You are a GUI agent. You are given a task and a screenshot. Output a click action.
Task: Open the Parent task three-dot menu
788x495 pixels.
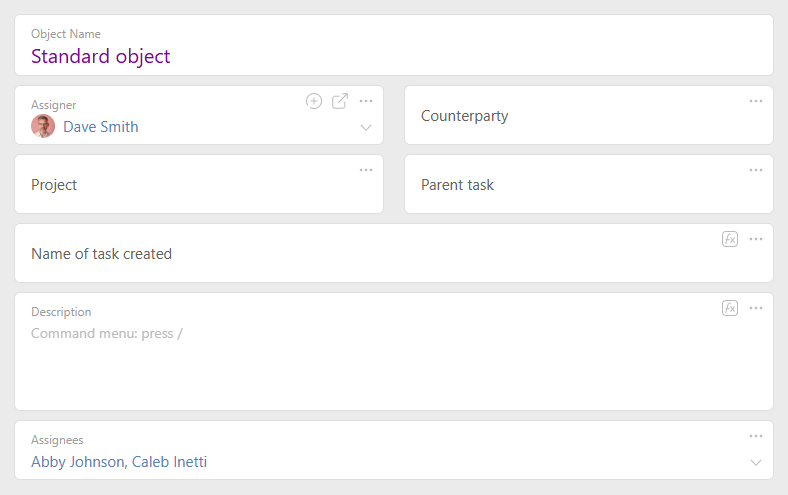tap(756, 170)
